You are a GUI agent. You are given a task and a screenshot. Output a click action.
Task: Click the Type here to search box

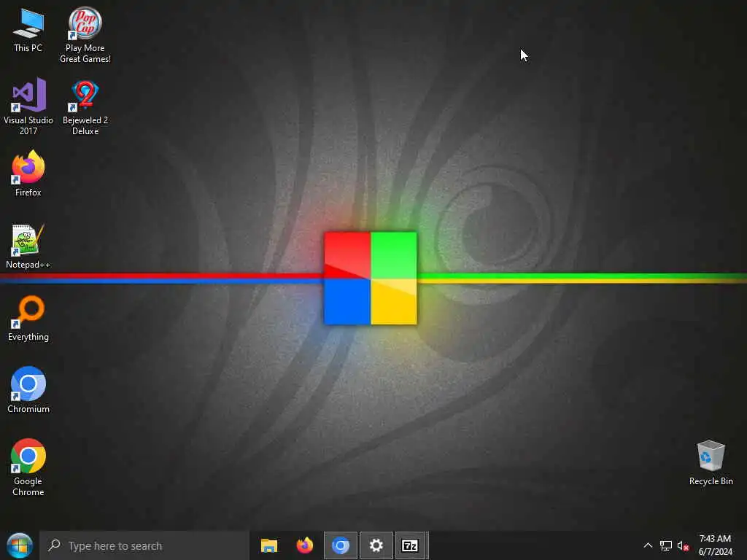(144, 545)
